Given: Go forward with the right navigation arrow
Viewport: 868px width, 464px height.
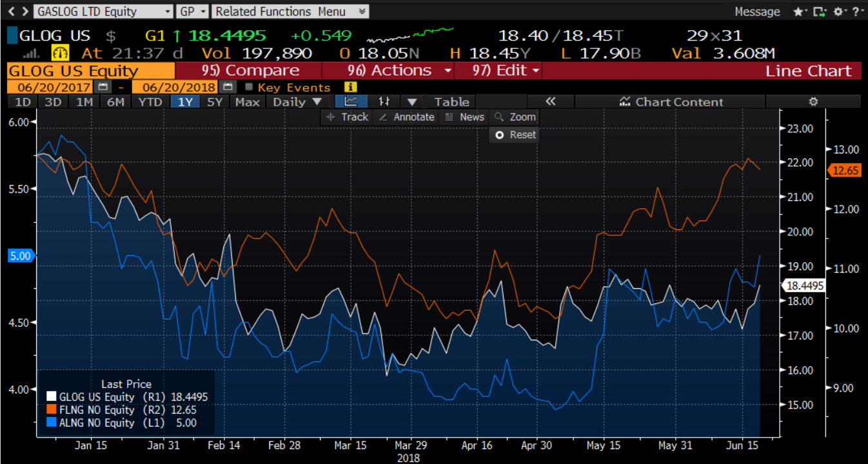Looking at the screenshot, I should (x=24, y=12).
